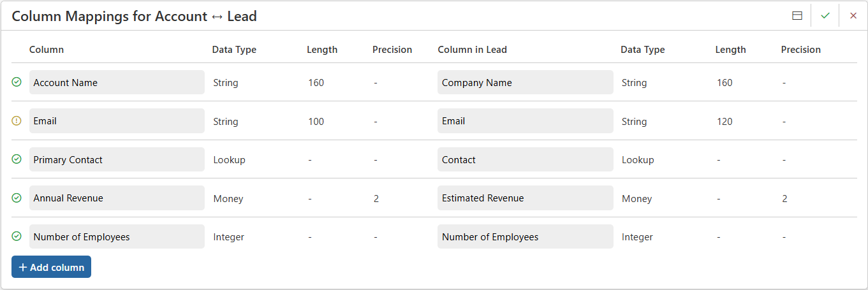Click the Annual Revenue row status icon

pos(17,198)
